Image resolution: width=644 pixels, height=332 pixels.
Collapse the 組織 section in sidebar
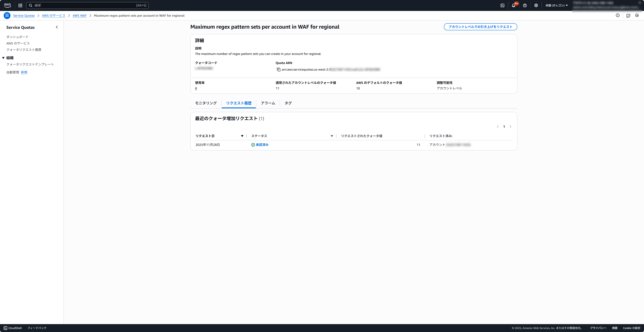tap(3, 58)
